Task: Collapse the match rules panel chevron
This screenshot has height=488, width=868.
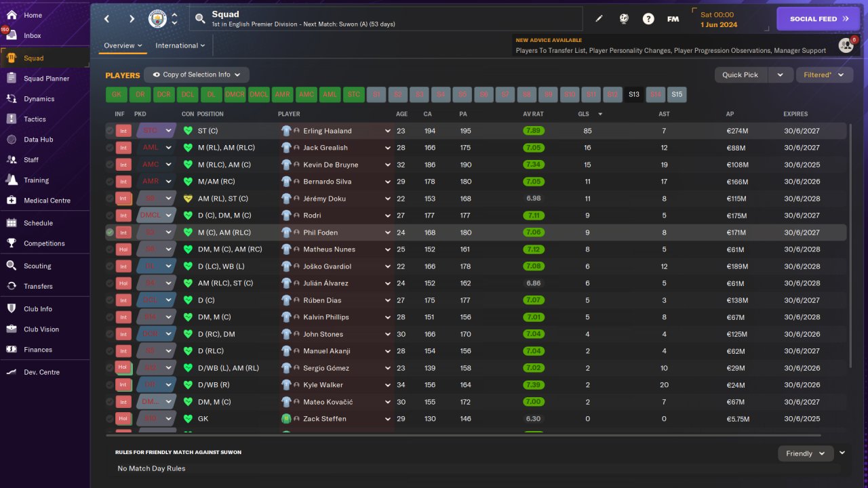Action: click(842, 453)
